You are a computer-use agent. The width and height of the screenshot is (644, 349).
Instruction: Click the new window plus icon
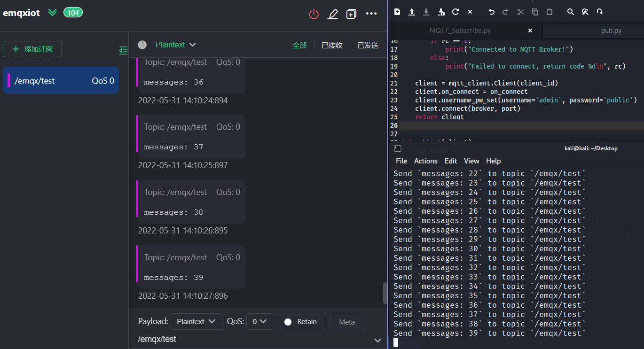coord(351,14)
